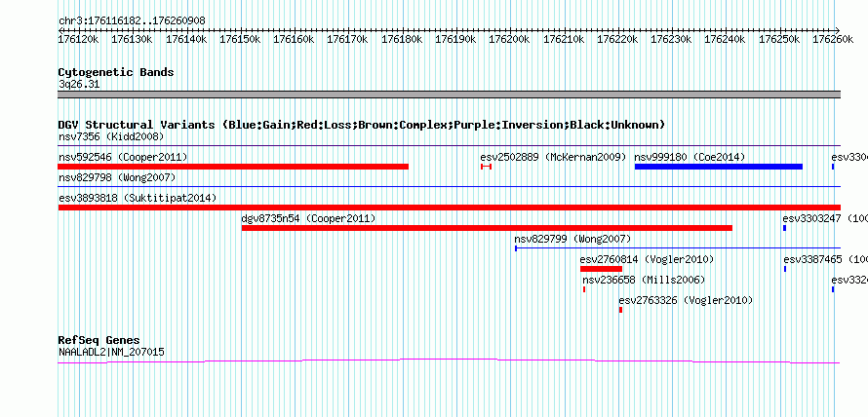
Task: Click the 176180k ruler position
Action: [x=402, y=39]
